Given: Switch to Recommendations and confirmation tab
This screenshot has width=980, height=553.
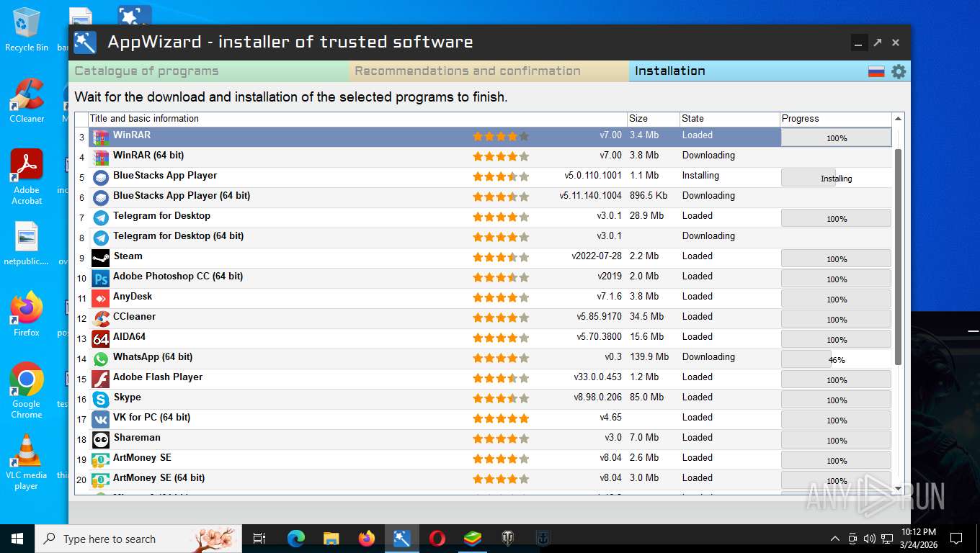Looking at the screenshot, I should [489, 71].
